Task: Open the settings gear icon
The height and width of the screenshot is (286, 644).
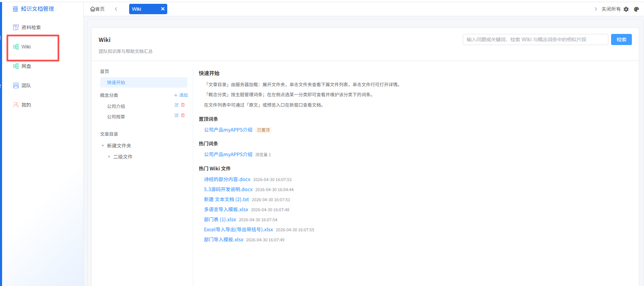Action: [626, 9]
